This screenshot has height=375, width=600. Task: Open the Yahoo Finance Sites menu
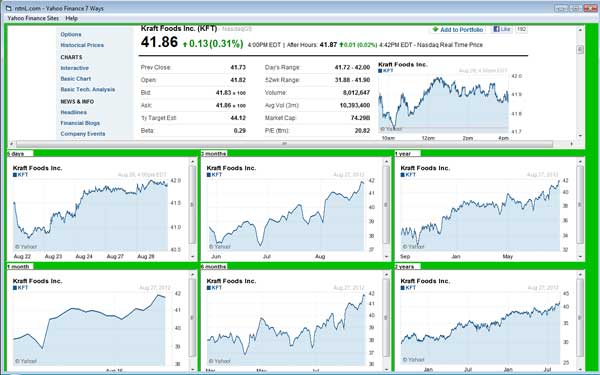click(33, 18)
